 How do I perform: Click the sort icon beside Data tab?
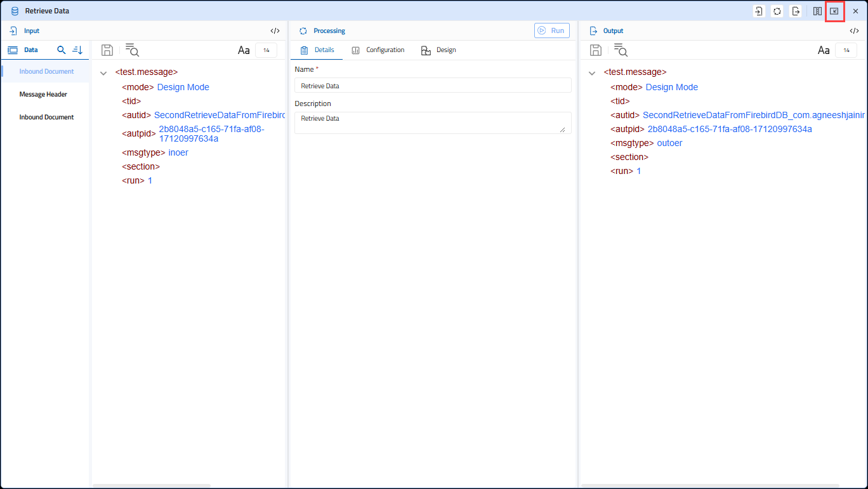pos(77,50)
